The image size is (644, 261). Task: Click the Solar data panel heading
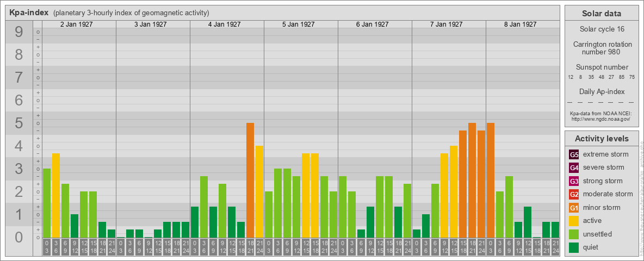pos(601,14)
